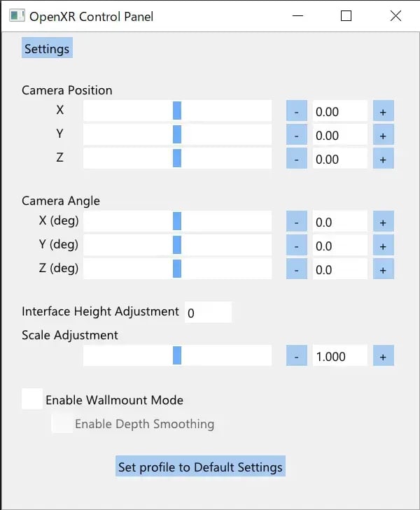Increase Camera Angle Y (deg) value
Image resolution: width=420 pixels, height=510 pixels.
(383, 246)
